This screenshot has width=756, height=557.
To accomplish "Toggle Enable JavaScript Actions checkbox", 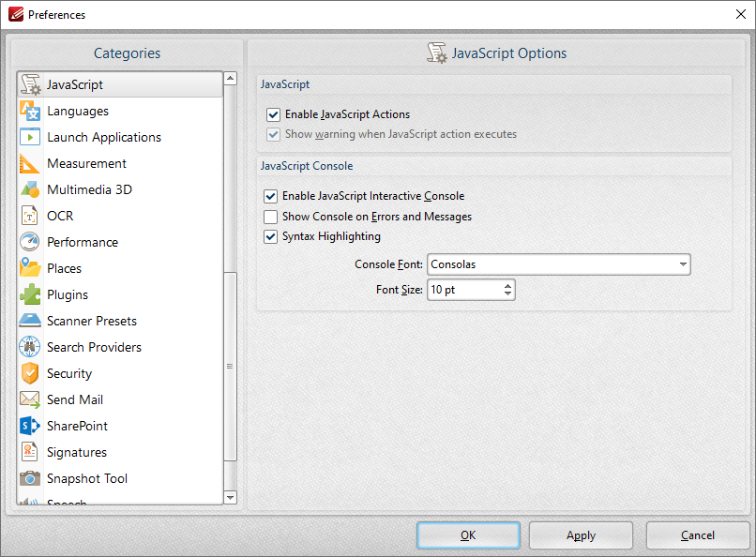I will (x=273, y=114).
